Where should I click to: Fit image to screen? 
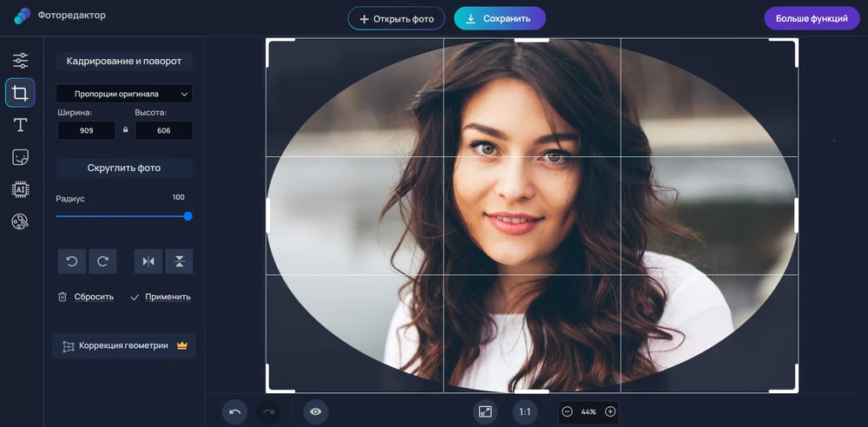(x=485, y=412)
